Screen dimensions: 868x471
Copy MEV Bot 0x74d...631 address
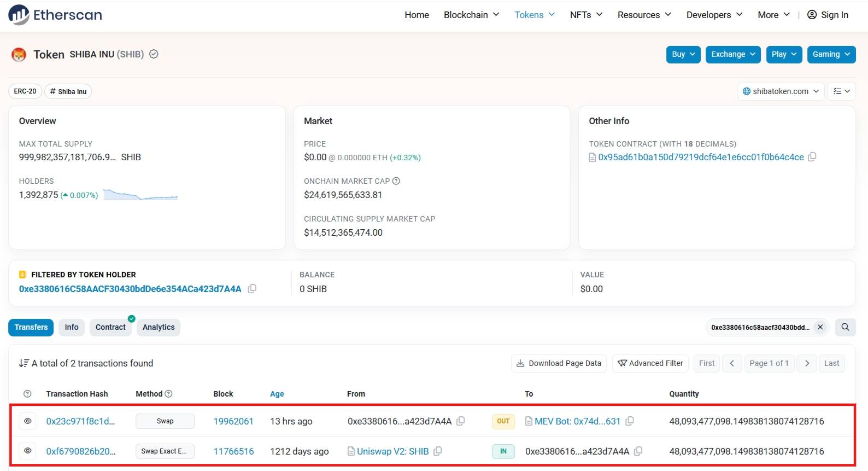(x=630, y=421)
